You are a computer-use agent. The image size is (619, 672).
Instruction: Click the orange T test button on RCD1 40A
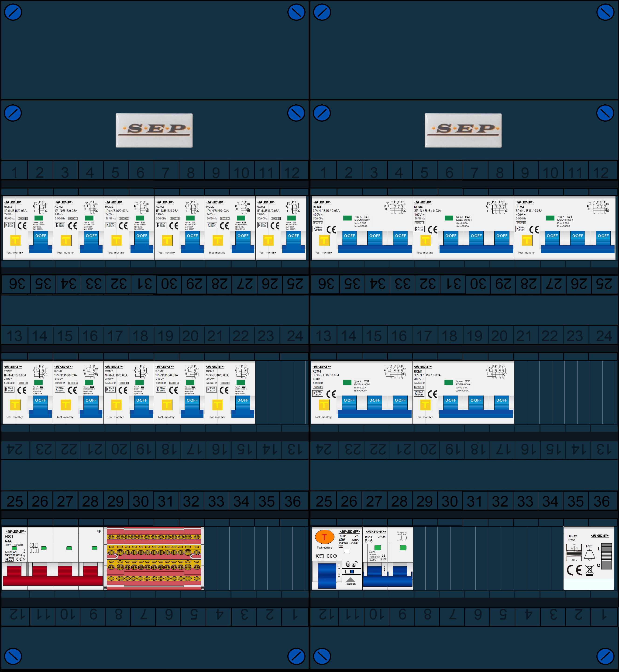[x=324, y=537]
